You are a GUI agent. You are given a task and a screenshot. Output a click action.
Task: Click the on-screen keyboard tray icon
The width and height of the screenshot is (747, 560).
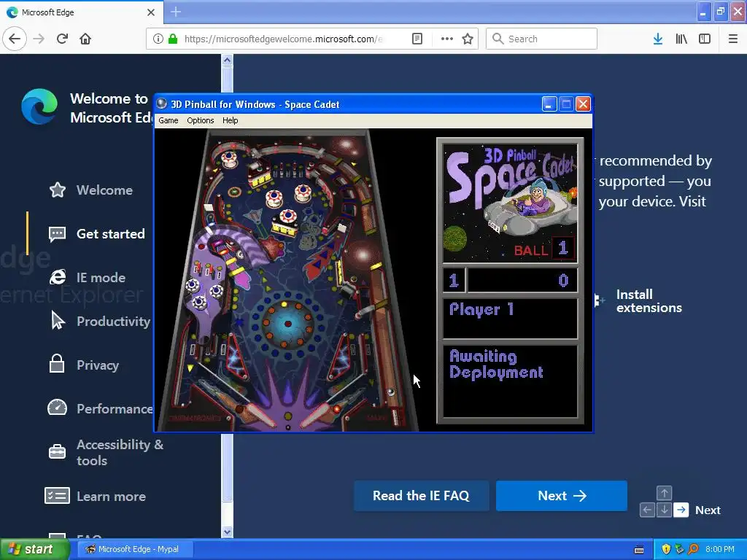coord(639,550)
